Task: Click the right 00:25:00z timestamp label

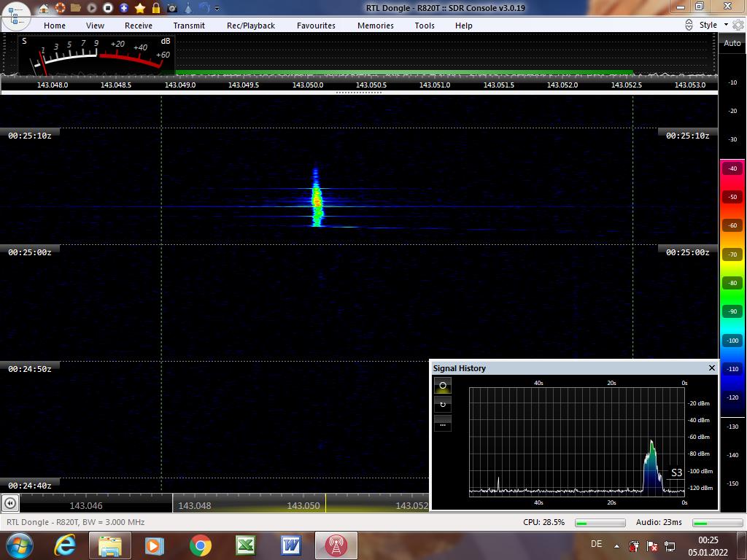Action: coord(687,252)
